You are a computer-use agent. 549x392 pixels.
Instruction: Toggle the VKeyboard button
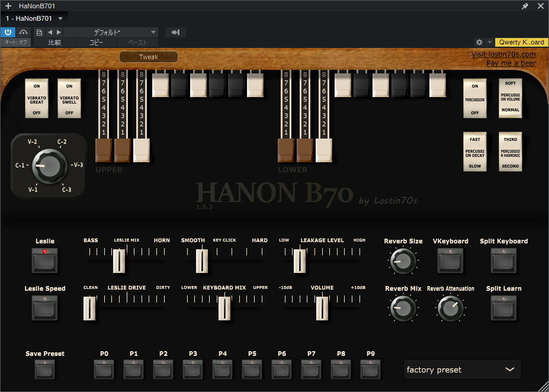pos(450,261)
